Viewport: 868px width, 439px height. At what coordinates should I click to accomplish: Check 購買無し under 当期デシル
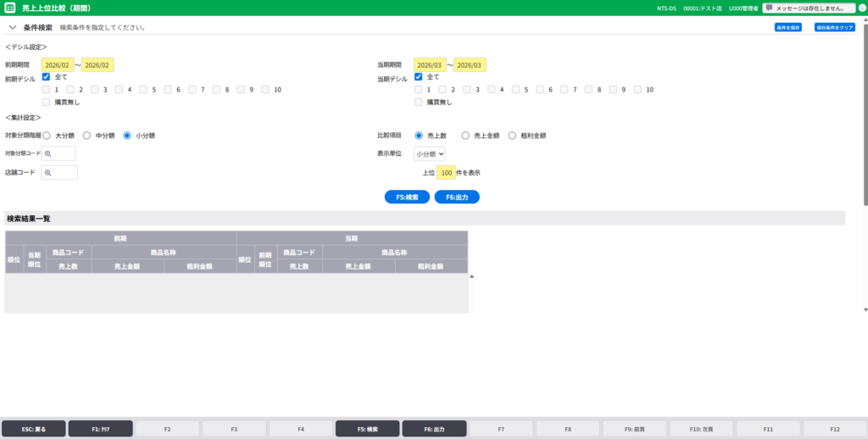pyautogui.click(x=419, y=102)
